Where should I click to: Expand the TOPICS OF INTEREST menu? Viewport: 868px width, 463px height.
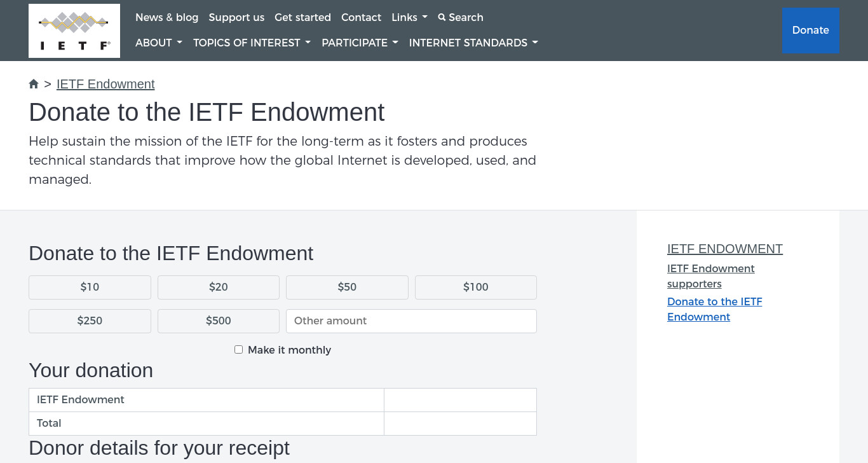[252, 43]
